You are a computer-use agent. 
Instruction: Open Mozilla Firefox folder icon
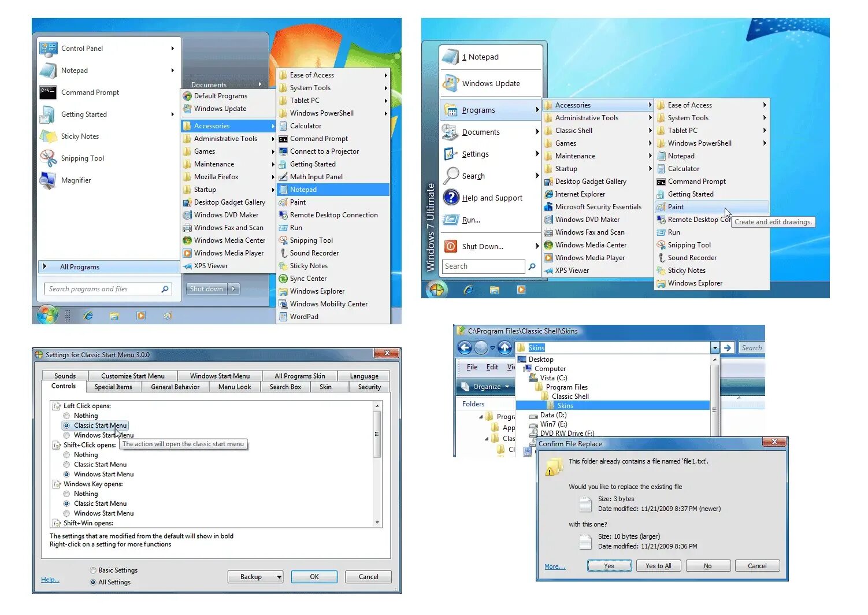point(187,177)
